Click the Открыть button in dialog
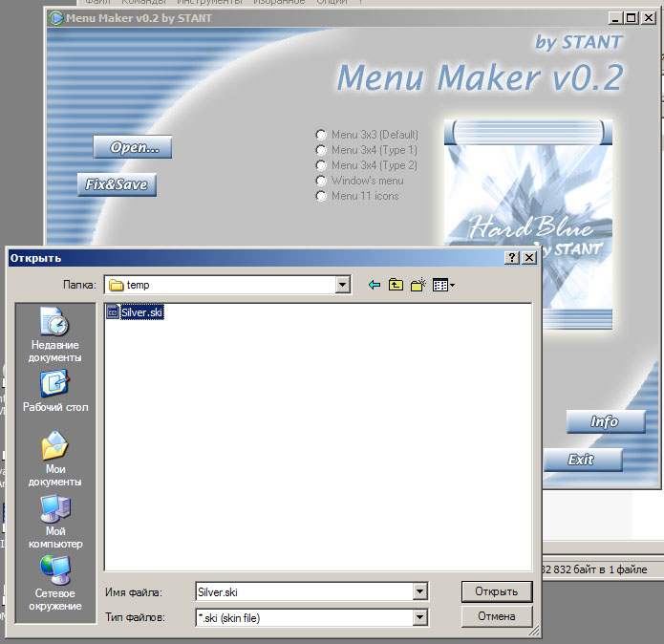This screenshot has width=664, height=644. pos(497,591)
